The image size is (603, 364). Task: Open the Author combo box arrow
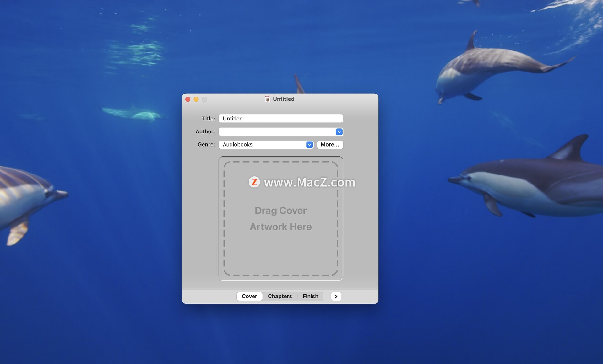[339, 132]
